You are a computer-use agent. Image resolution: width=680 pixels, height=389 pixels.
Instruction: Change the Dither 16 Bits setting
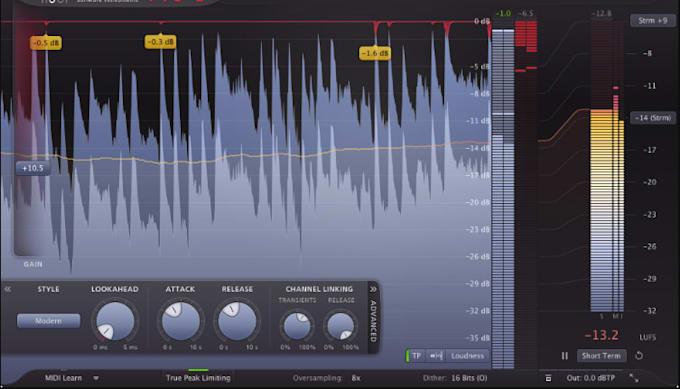469,378
